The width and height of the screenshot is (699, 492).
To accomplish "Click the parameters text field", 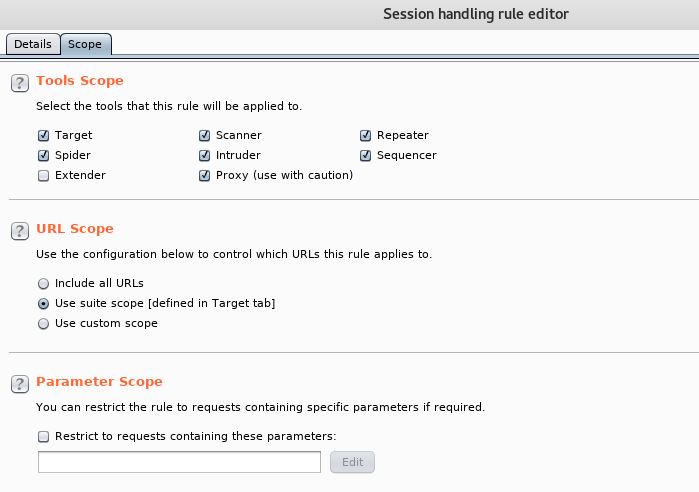I will click(x=179, y=462).
